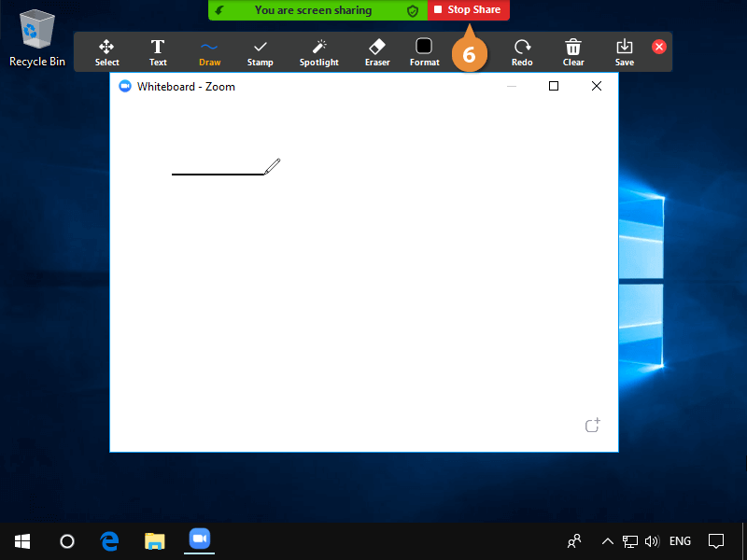The width and height of the screenshot is (747, 560).
Task: Click the volume icon in system tray
Action: click(652, 541)
